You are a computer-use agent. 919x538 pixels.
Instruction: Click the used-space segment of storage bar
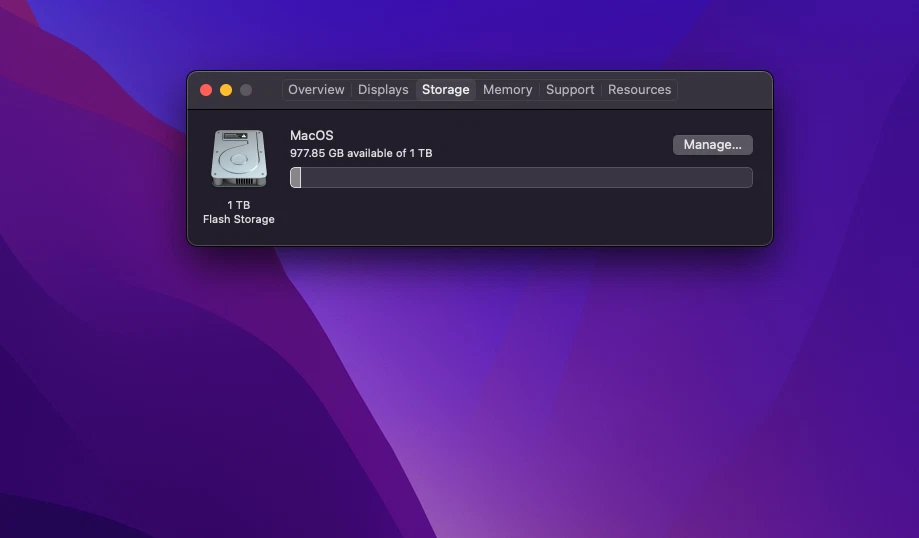pos(296,178)
